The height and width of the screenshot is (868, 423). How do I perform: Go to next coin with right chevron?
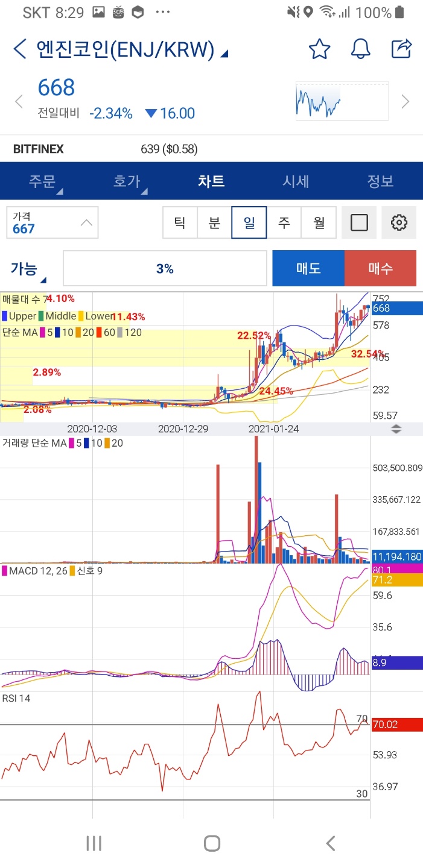pyautogui.click(x=406, y=101)
